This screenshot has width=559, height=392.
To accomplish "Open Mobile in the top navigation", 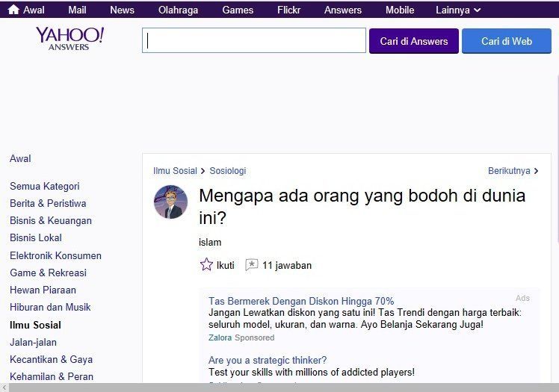I will coord(400,10).
